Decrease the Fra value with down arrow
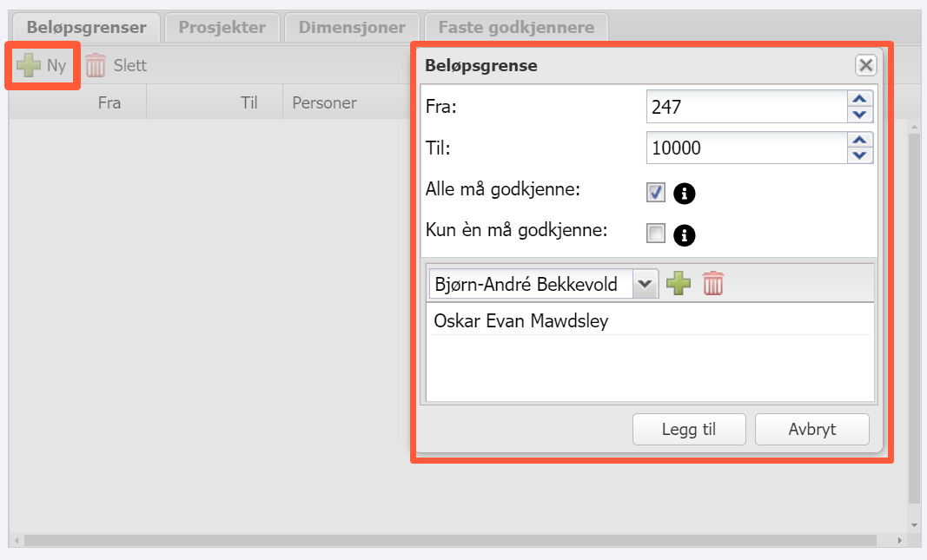Viewport: 927px width, 560px height. click(860, 115)
